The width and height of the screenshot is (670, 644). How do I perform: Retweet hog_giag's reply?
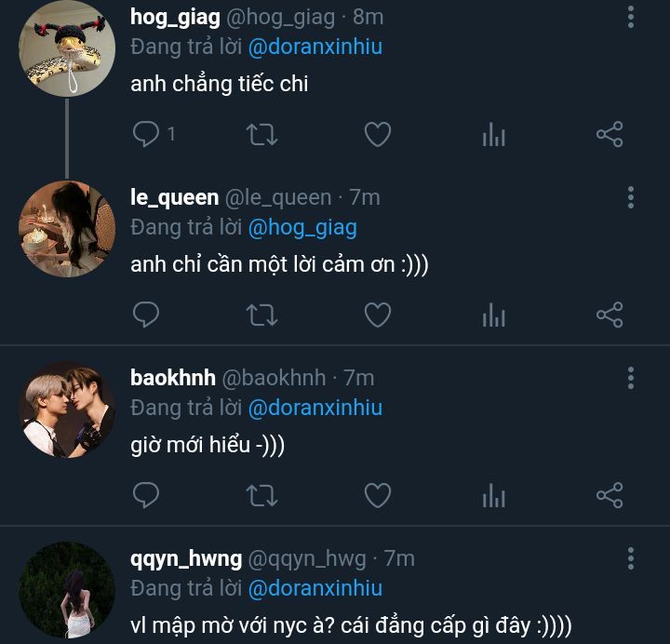pyautogui.click(x=261, y=135)
